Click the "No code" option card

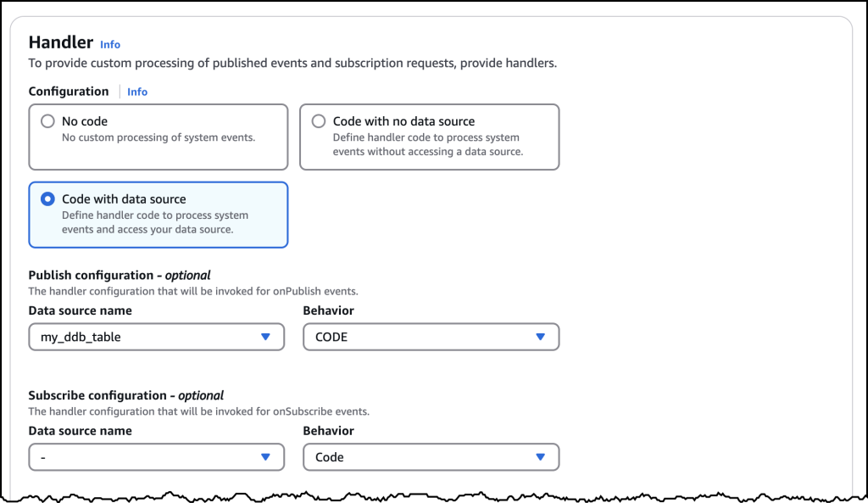pos(158,137)
